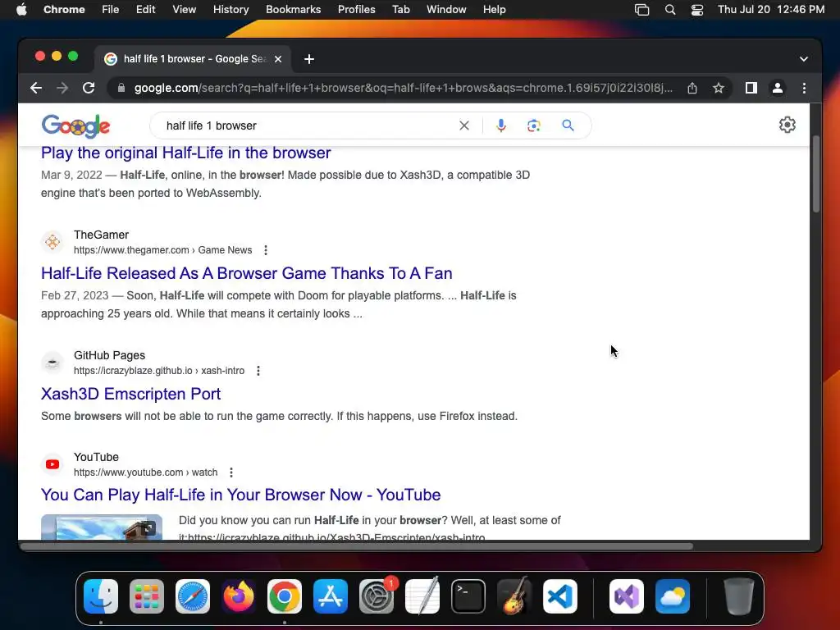This screenshot has width=840, height=630.
Task: Click the Google logo
Action: (x=75, y=126)
